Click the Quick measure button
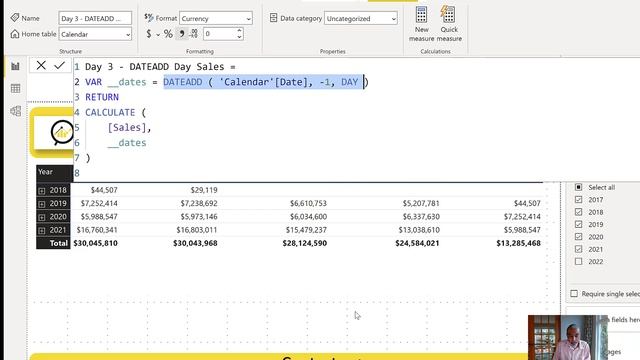640x360 pixels. tap(449, 24)
